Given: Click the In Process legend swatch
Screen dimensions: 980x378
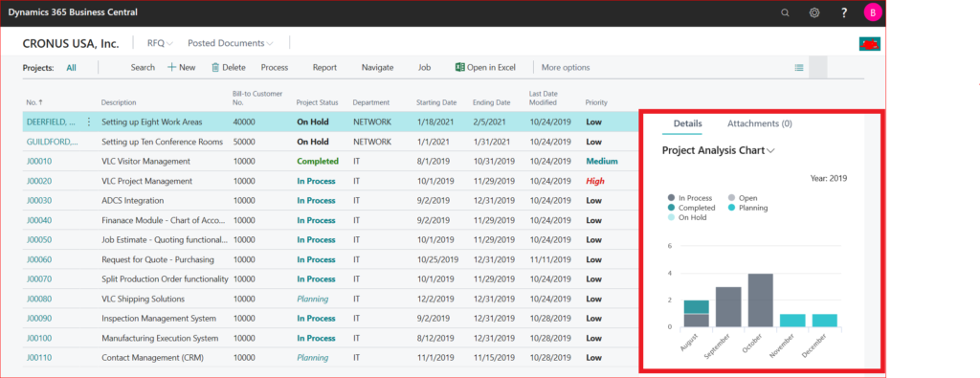Looking at the screenshot, I should [671, 198].
